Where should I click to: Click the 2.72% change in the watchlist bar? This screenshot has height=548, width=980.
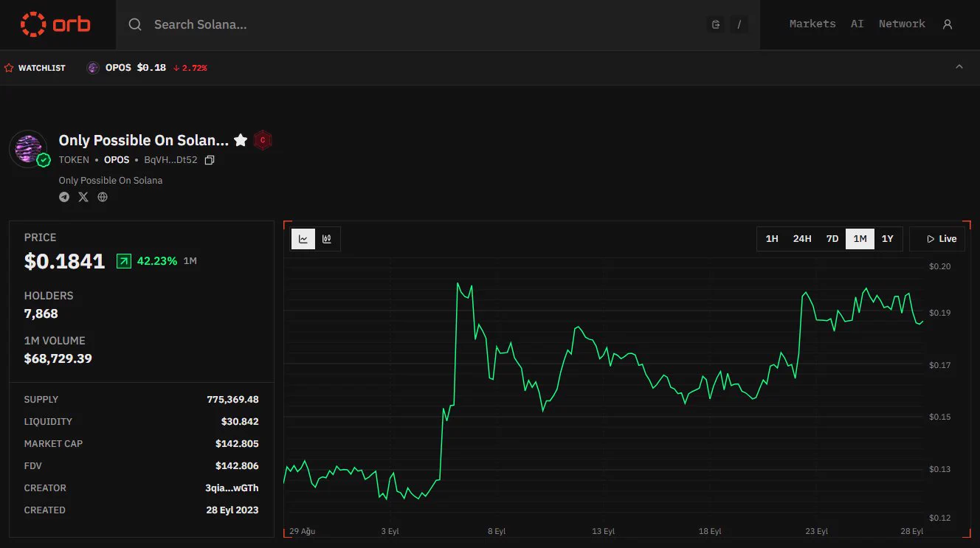pos(190,68)
